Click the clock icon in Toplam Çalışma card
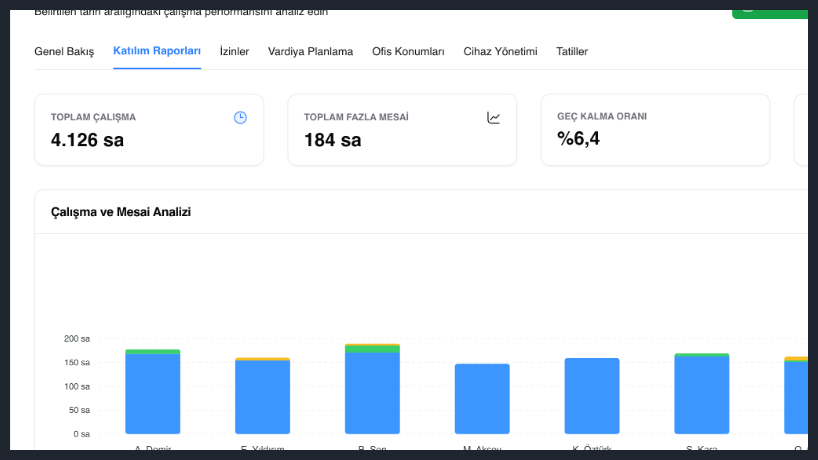Viewport: 818px width, 460px height. point(240,118)
